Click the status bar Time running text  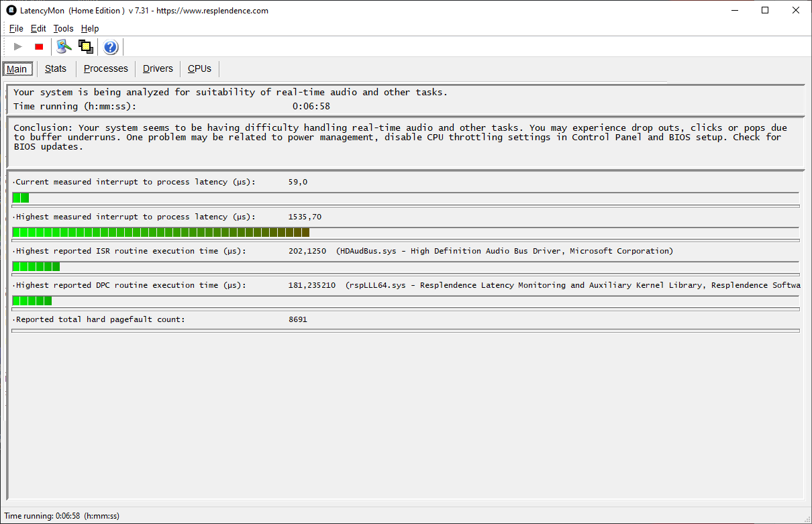pyautogui.click(x=62, y=516)
